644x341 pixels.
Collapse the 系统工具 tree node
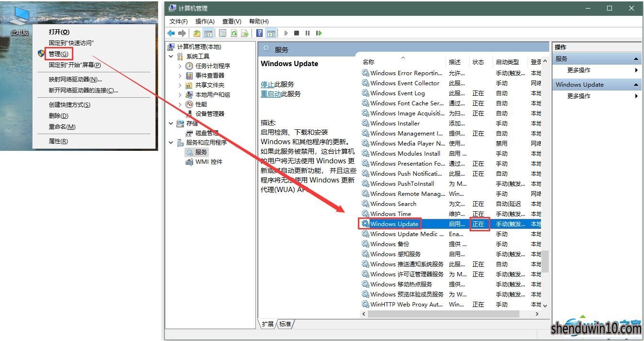(171, 56)
